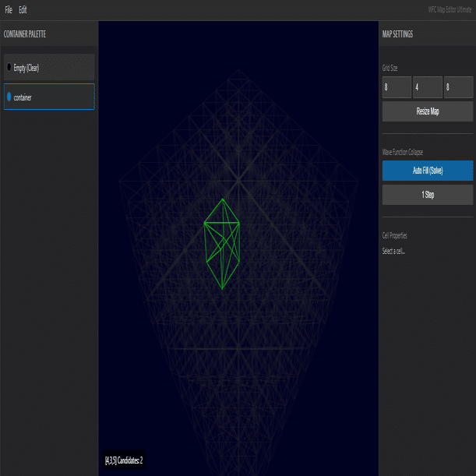Click the highlighted green cell in viewport

[222, 244]
